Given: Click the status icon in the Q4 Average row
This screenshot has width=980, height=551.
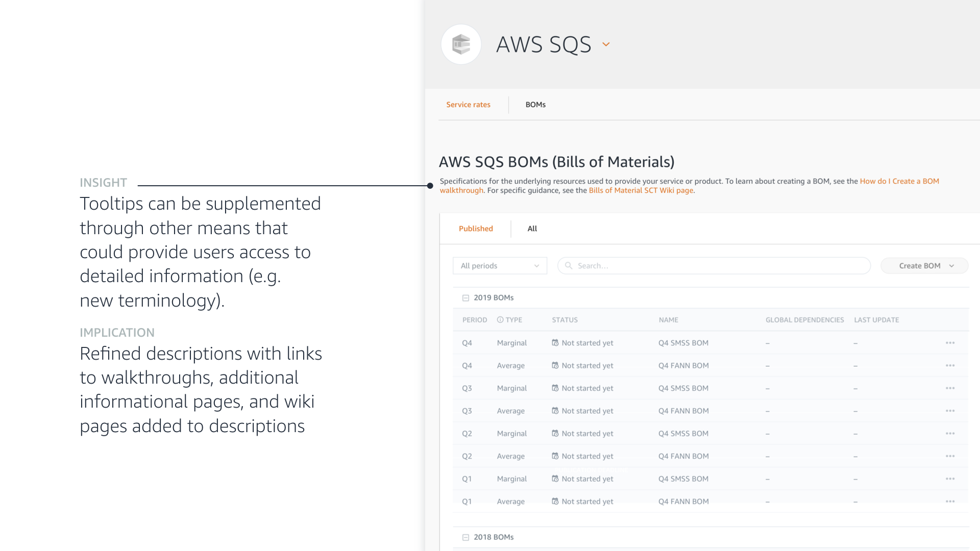Looking at the screenshot, I should 555,365.
